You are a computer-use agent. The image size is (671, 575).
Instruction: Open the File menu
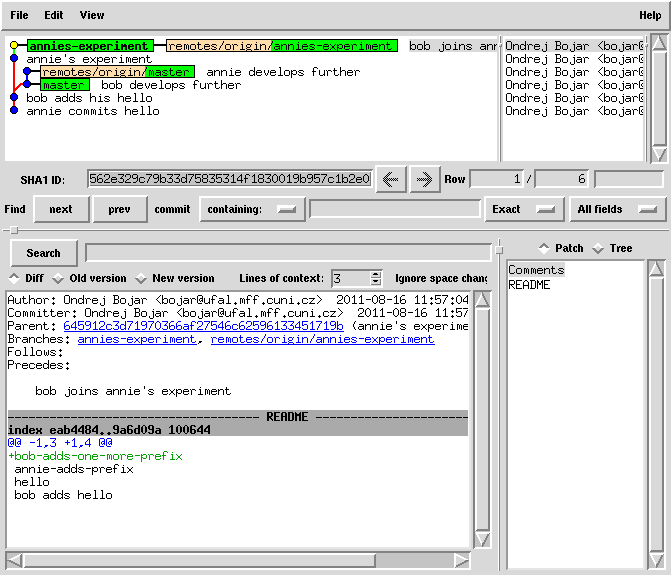[19, 15]
